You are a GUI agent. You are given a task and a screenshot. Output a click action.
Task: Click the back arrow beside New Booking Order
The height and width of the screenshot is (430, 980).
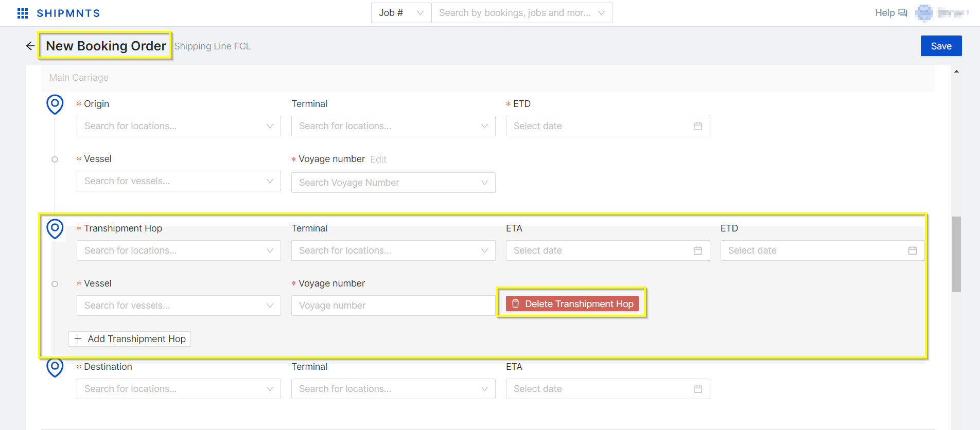coord(30,46)
